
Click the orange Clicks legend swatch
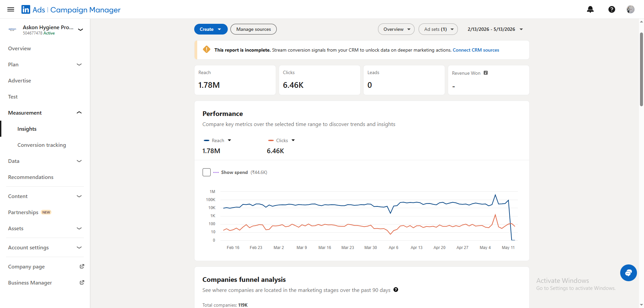(271, 140)
